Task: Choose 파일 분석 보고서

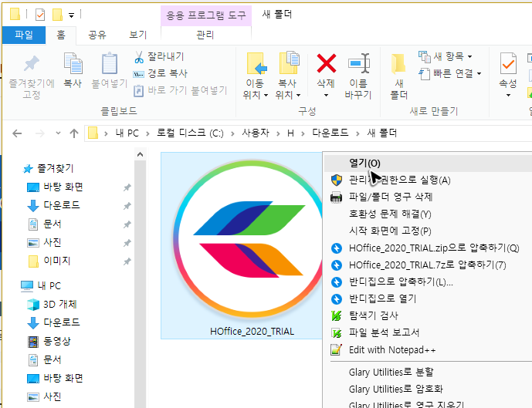Action: [429, 332]
